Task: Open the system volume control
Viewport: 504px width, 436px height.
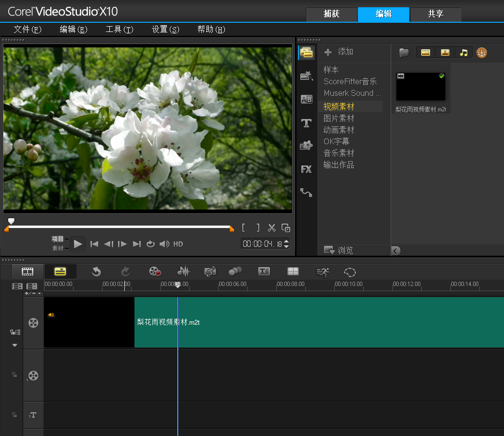Action: pyautogui.click(x=164, y=244)
